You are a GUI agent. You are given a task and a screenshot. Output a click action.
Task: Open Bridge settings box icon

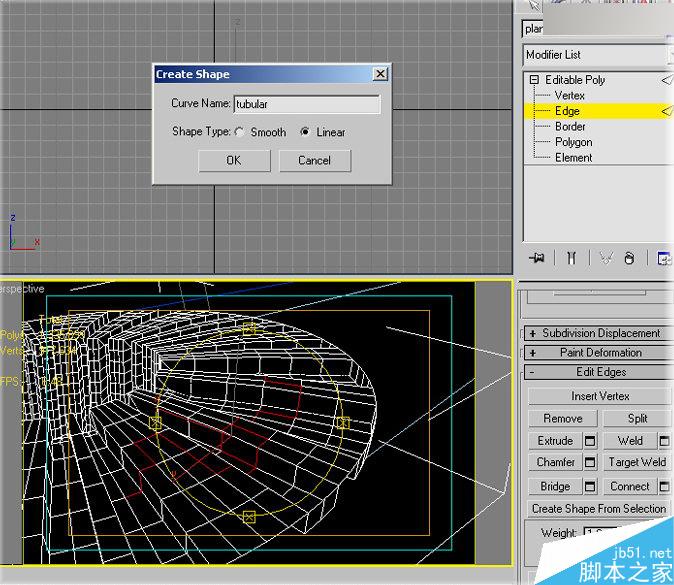click(590, 487)
